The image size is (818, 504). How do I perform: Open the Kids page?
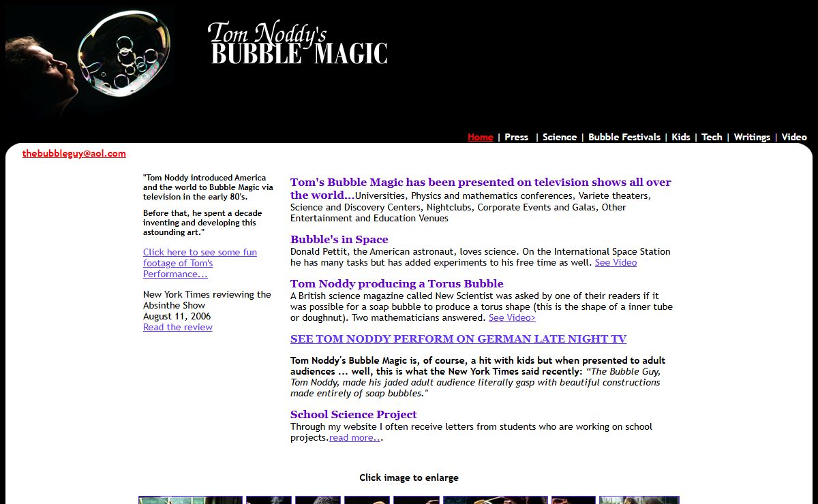pyautogui.click(x=681, y=137)
